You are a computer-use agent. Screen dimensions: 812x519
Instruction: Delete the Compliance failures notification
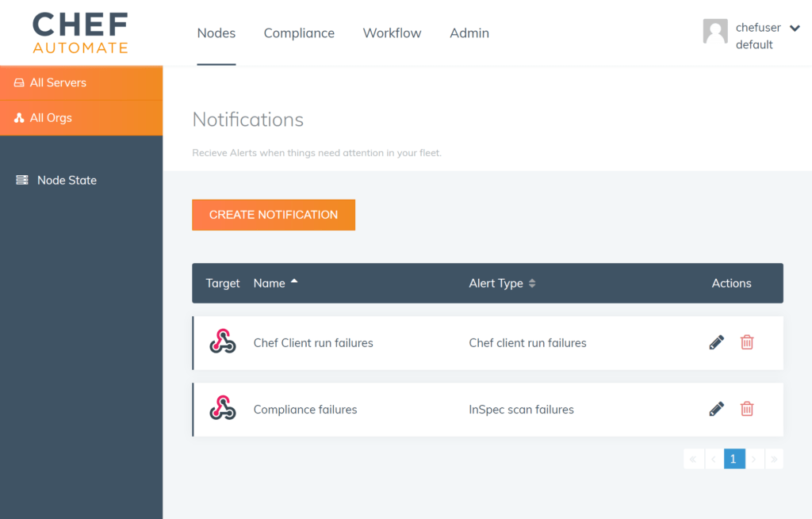pyautogui.click(x=746, y=409)
